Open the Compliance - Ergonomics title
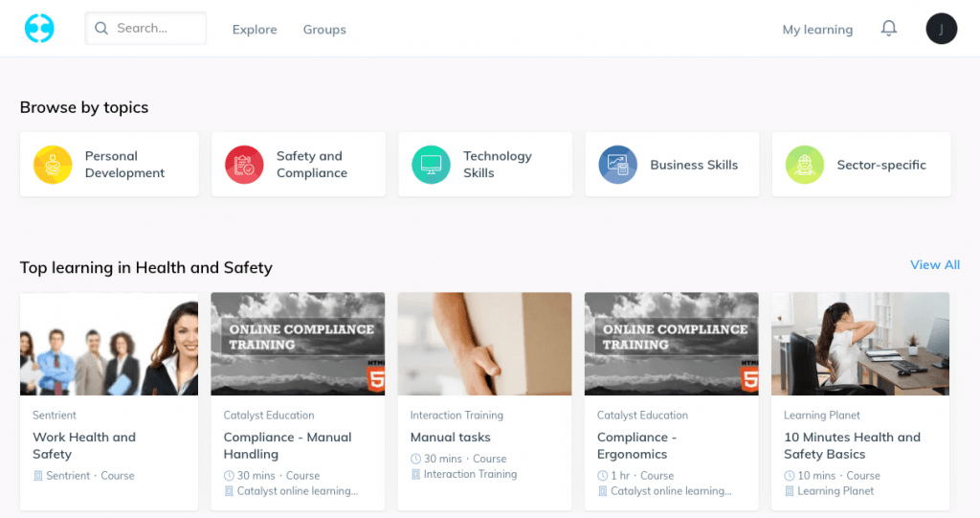980x518 pixels. pyautogui.click(x=636, y=445)
